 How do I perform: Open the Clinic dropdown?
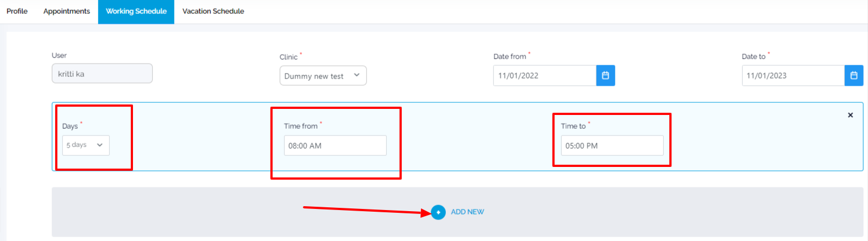323,76
